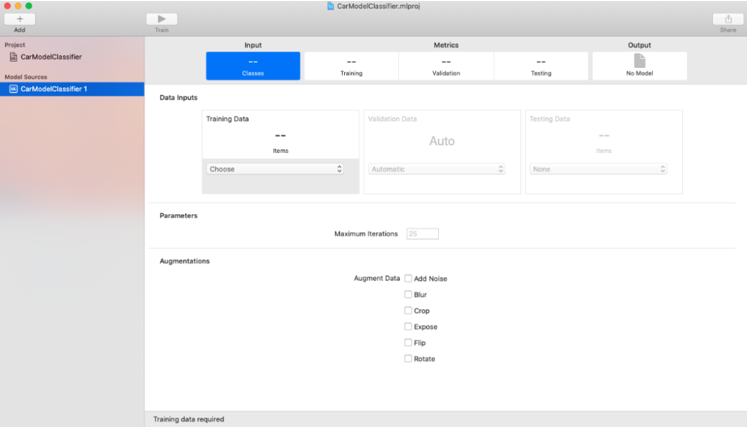Open the Testing Data None dropdown
750x427 pixels.
(598, 169)
